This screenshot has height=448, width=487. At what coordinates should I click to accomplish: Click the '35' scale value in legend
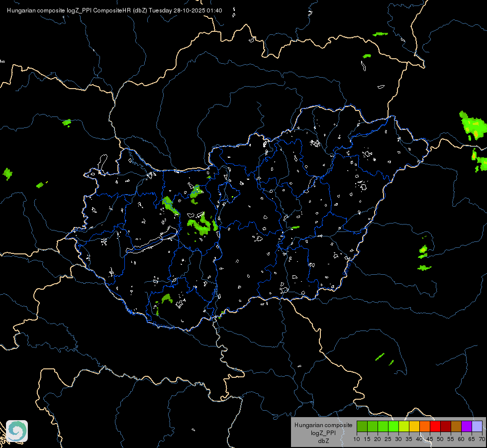[409, 440]
